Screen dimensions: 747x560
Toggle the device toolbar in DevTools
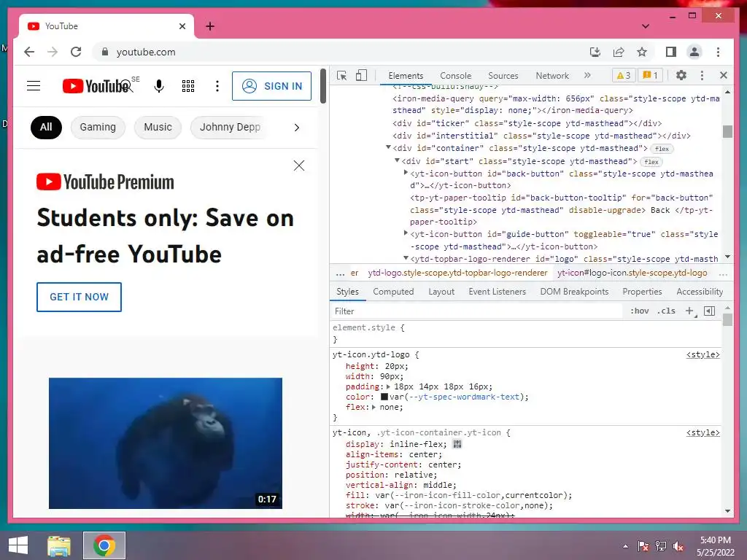(x=362, y=76)
